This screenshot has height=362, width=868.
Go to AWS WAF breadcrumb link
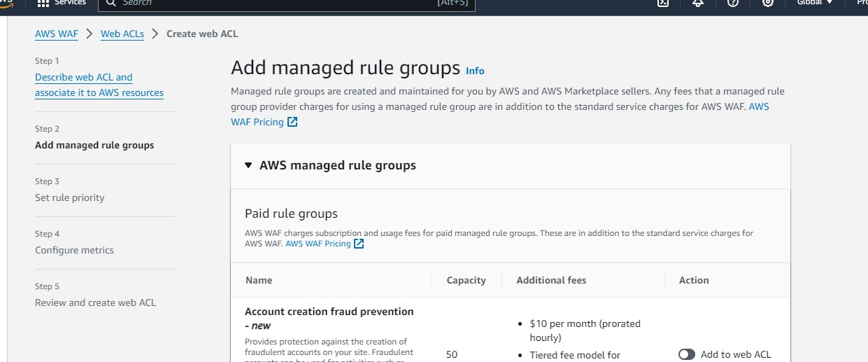click(55, 34)
